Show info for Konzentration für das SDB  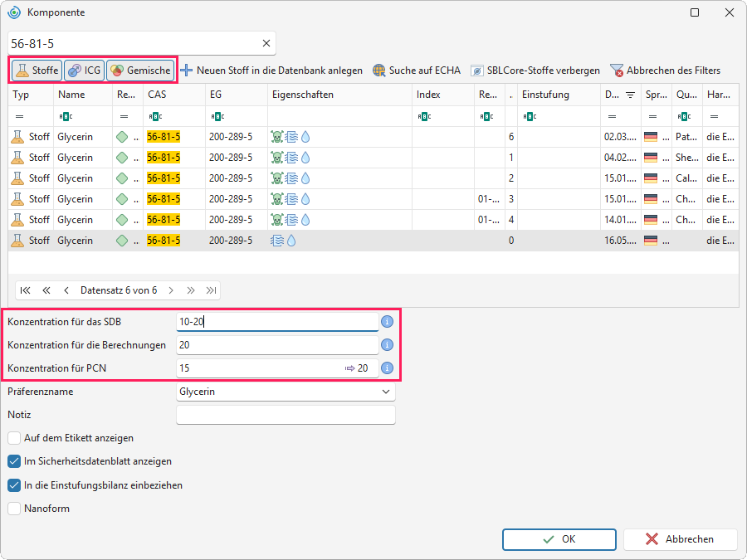[388, 322]
